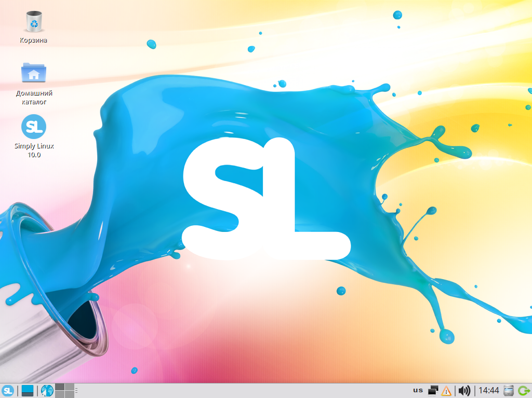Open the volume speaker control
532x398 pixels.
[464, 391]
